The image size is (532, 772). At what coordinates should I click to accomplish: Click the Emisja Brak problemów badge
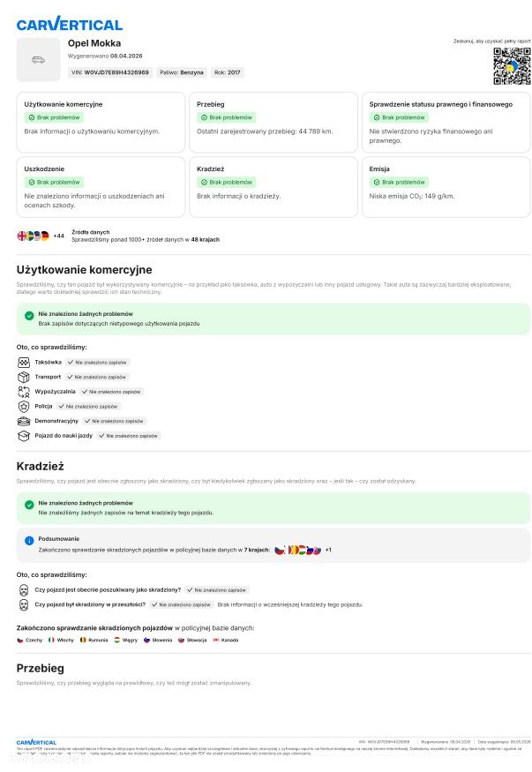399,182
